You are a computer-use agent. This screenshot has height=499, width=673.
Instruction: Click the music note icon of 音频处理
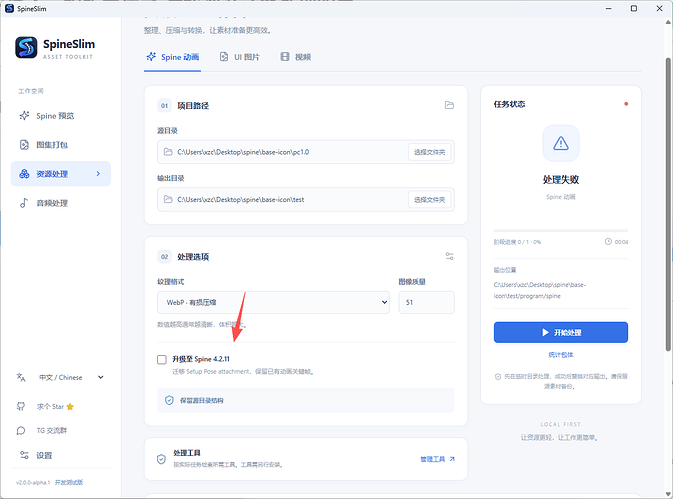(x=24, y=203)
